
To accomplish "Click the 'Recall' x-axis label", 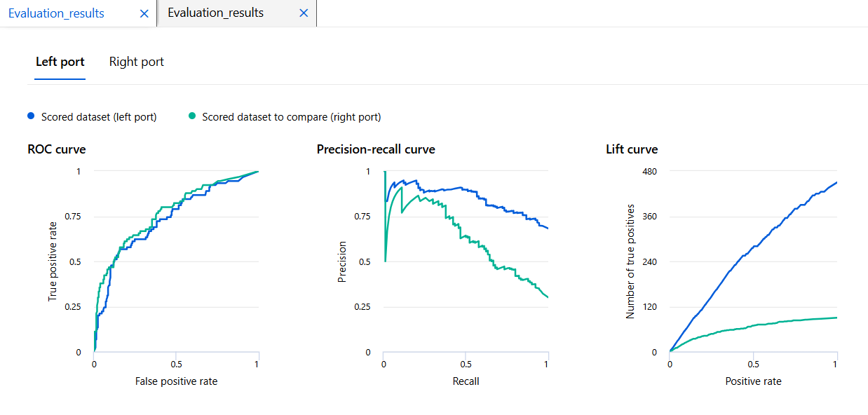I will [466, 381].
